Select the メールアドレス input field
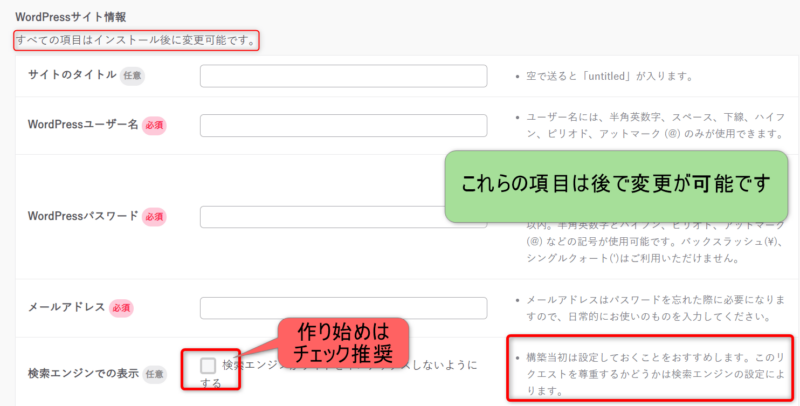 pos(343,308)
